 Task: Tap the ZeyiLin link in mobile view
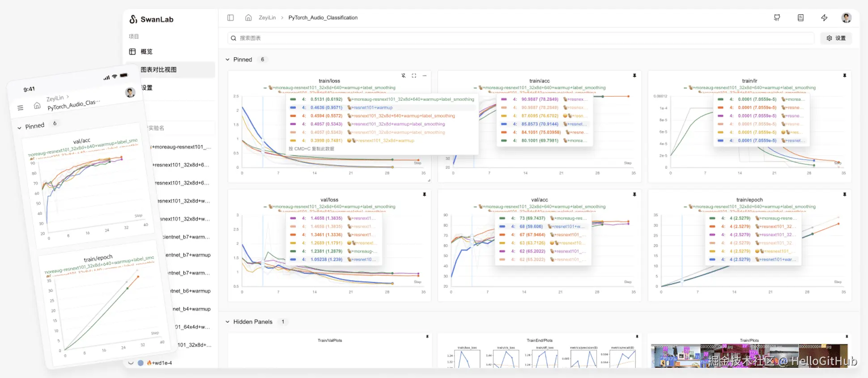pyautogui.click(x=55, y=98)
